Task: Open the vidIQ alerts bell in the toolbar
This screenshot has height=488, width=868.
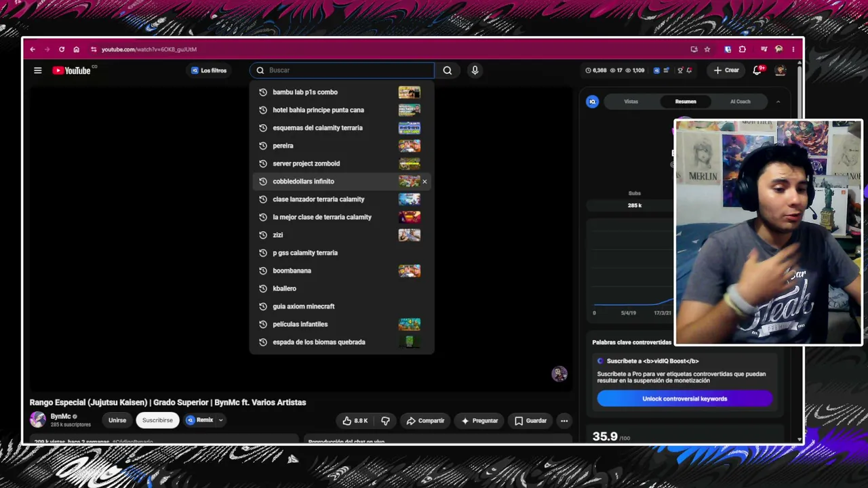Action: (689, 70)
